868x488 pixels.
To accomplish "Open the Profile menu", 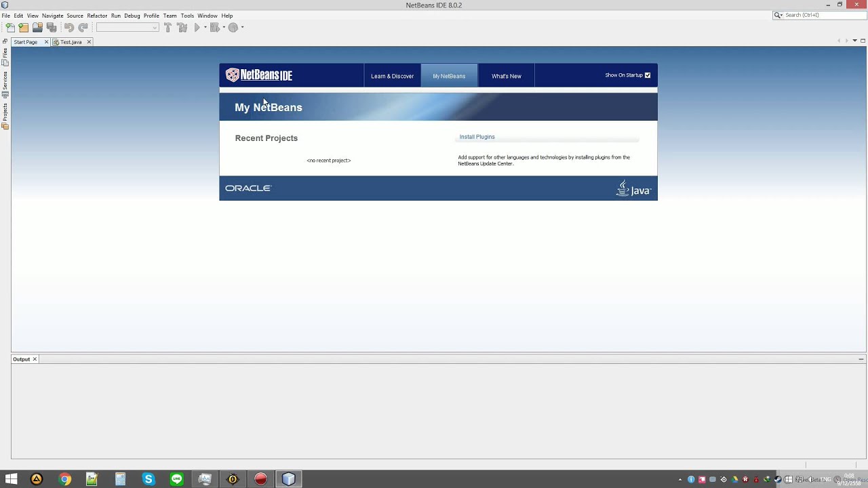I will [x=151, y=16].
